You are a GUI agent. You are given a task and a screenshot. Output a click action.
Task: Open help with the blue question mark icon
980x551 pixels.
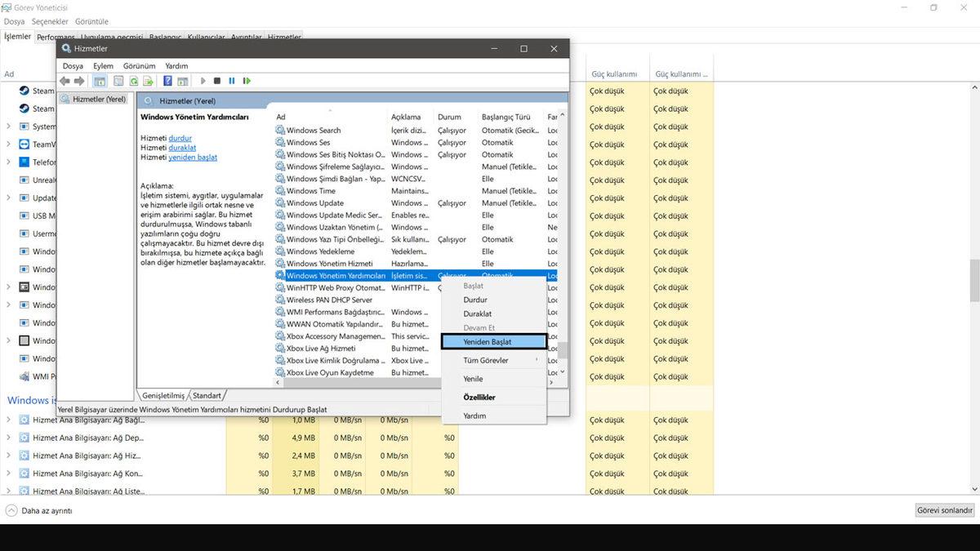[167, 80]
